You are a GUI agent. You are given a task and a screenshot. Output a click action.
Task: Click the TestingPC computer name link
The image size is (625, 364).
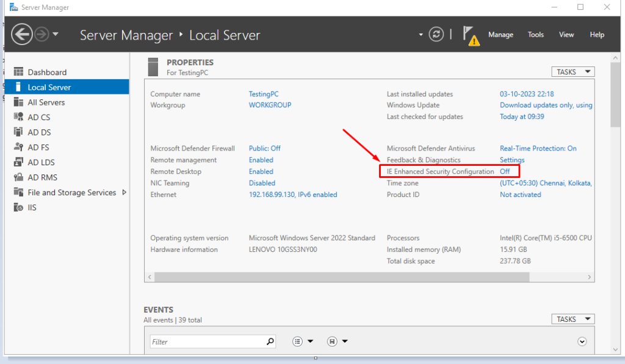(x=264, y=94)
